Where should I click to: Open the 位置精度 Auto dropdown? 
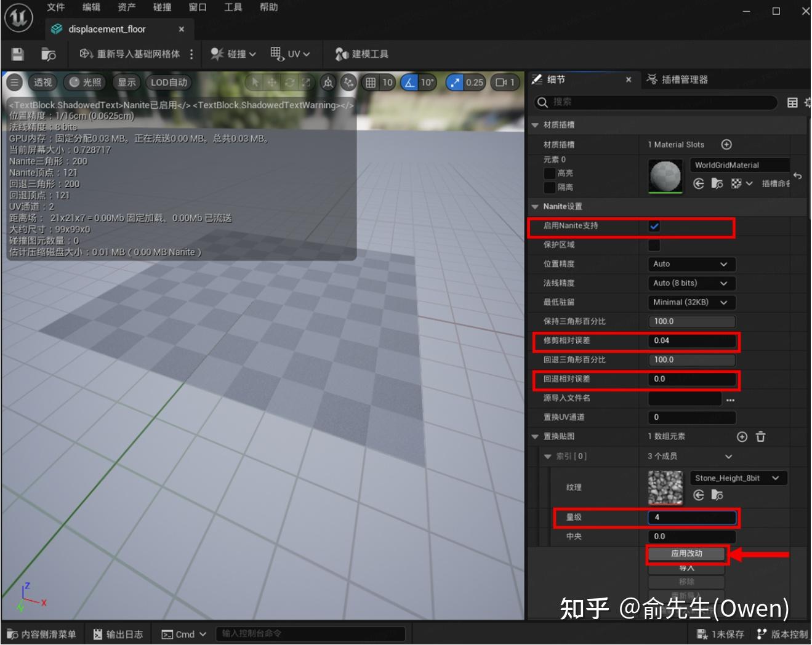(x=691, y=264)
